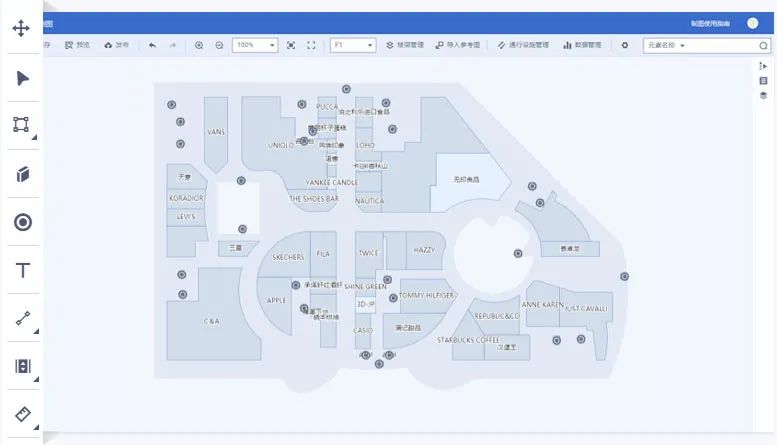Pick the POI marker point tool
Image resolution: width=777 pixels, height=445 pixels.
22,222
